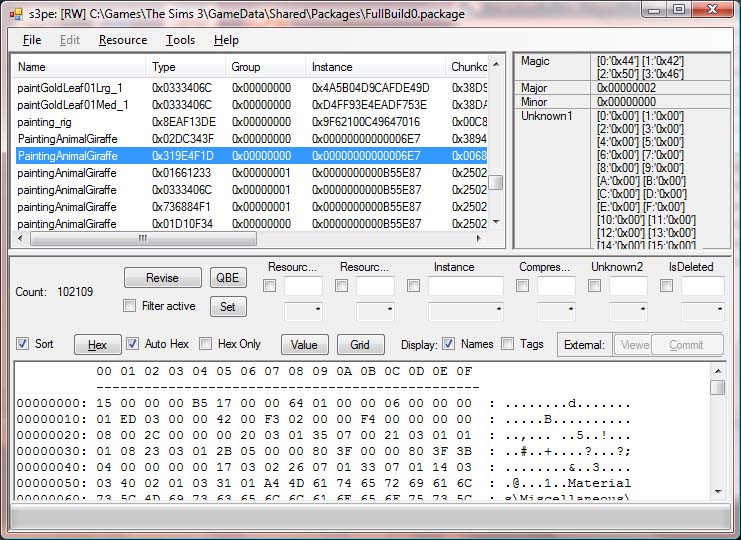
Task: Click the resource list scroll-right arrow
Action: (x=479, y=239)
